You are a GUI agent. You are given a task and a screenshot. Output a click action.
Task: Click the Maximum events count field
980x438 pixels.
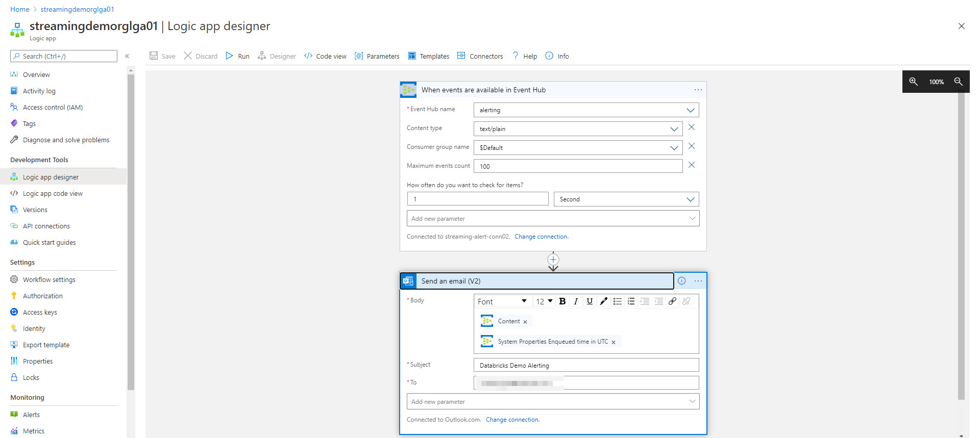(578, 166)
